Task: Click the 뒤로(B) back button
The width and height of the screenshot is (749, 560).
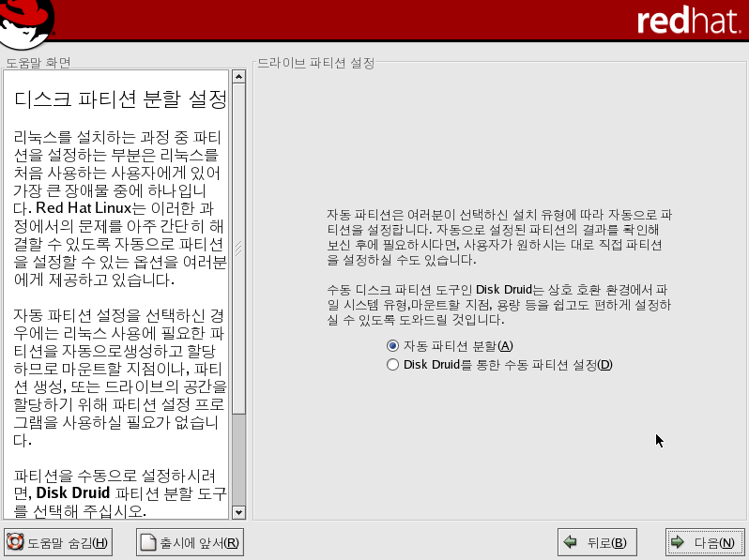Action: coord(597,542)
